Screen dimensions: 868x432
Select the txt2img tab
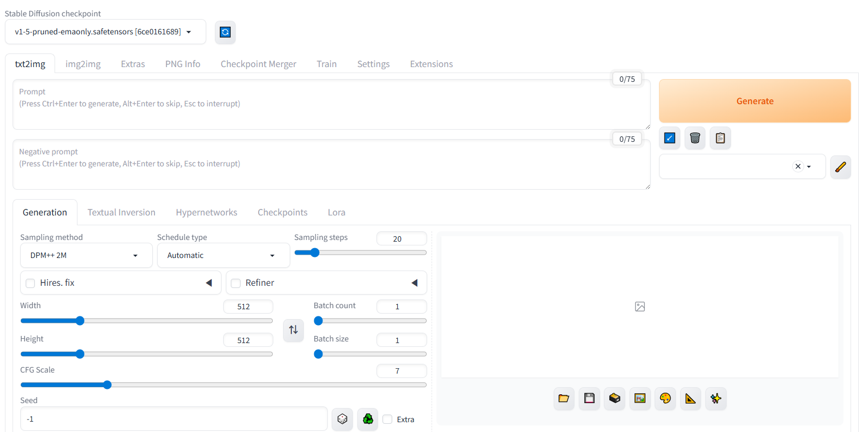[x=30, y=64]
